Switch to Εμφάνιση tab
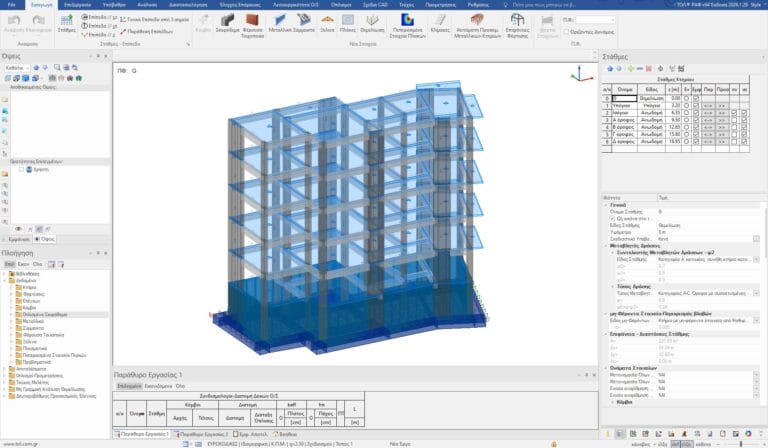768x448 pixels. pos(16,239)
